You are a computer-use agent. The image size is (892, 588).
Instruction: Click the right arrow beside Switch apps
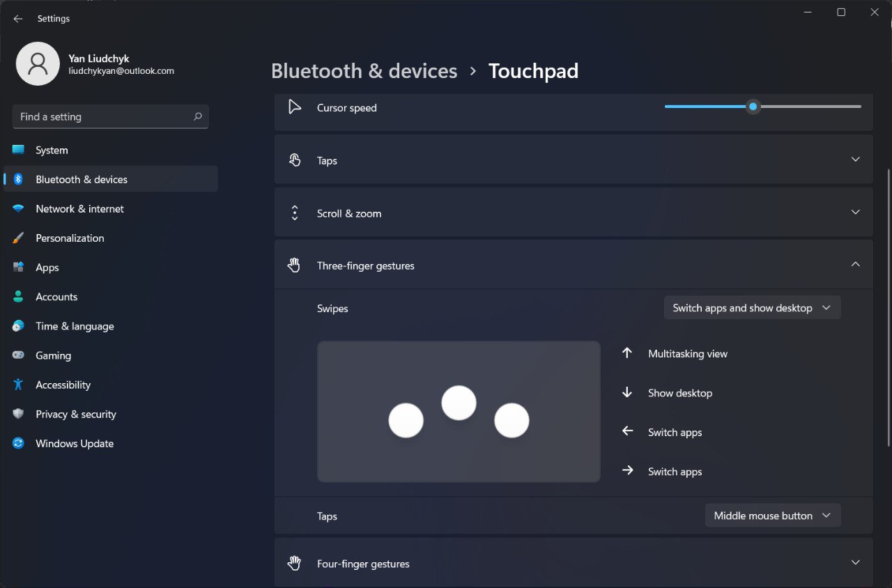coord(627,470)
